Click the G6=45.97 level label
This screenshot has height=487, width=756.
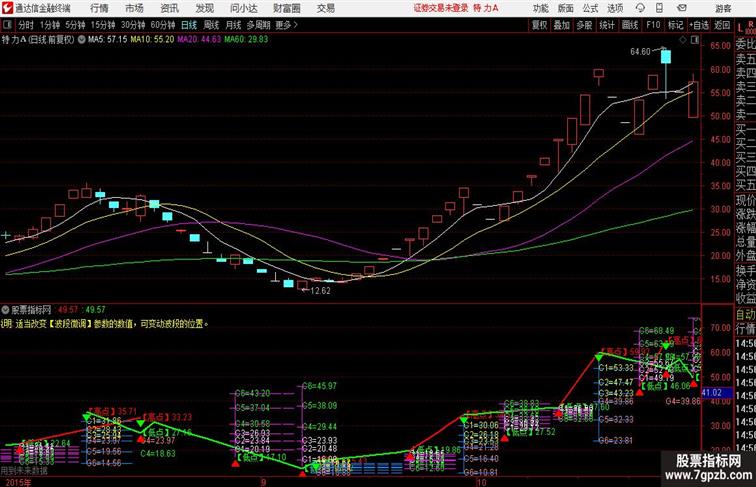click(x=320, y=386)
